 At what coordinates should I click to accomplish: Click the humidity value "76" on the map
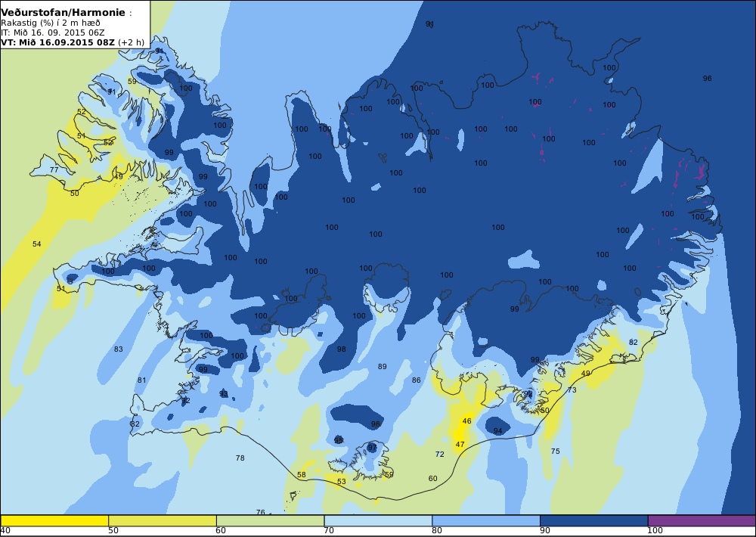click(260, 512)
